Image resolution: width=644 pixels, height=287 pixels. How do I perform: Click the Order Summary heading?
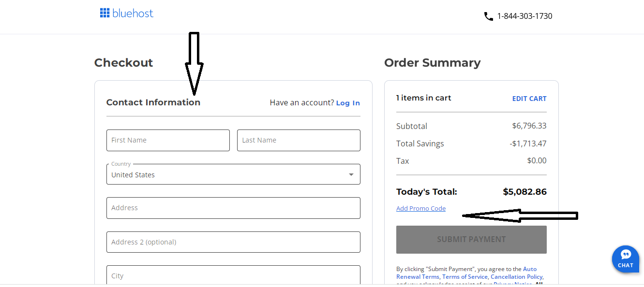point(433,63)
